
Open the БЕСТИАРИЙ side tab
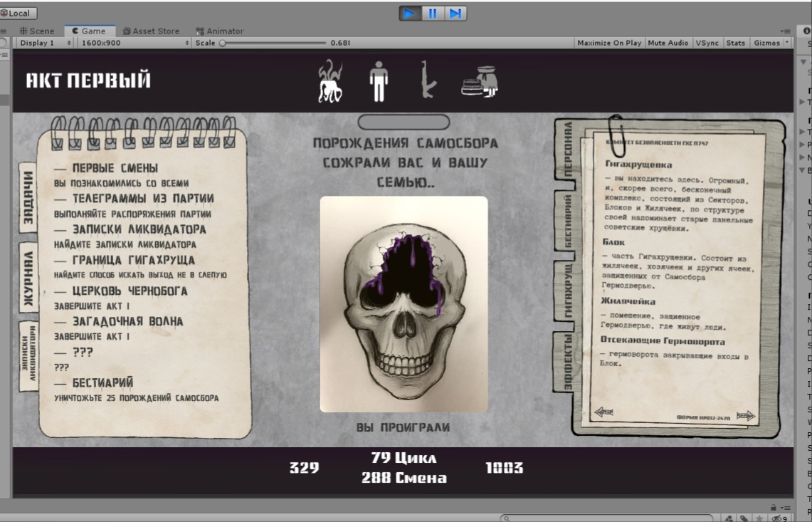pos(568,220)
